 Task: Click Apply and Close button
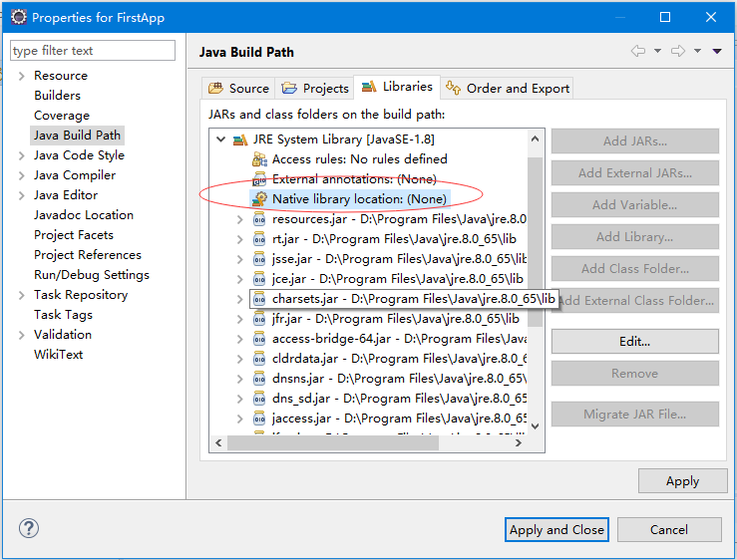coord(556,529)
